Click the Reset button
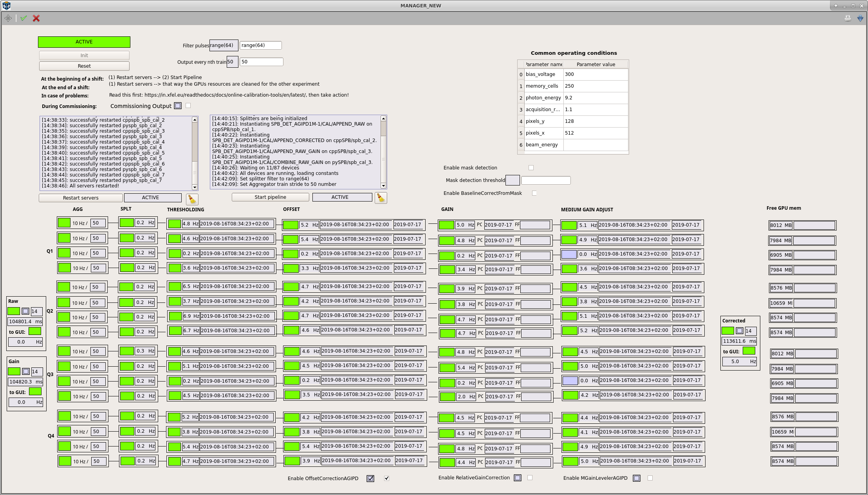 click(x=84, y=66)
